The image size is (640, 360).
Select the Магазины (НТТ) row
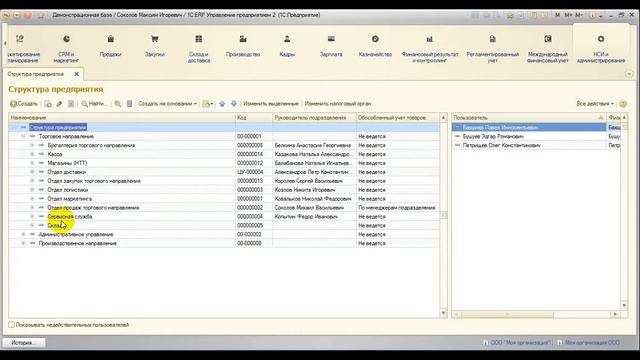[x=224, y=163]
